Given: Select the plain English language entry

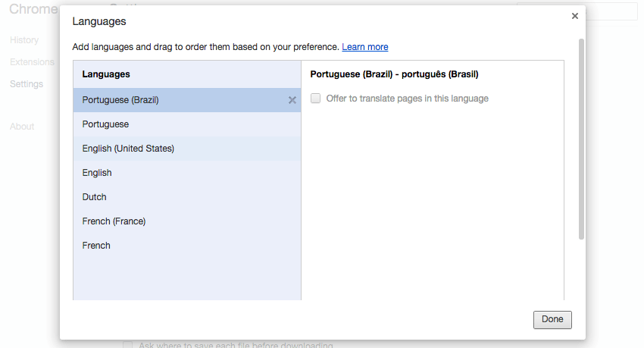Looking at the screenshot, I should pos(97,173).
